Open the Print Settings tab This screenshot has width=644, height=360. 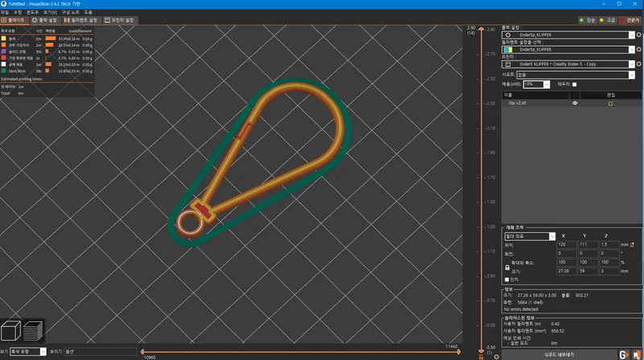click(x=45, y=19)
